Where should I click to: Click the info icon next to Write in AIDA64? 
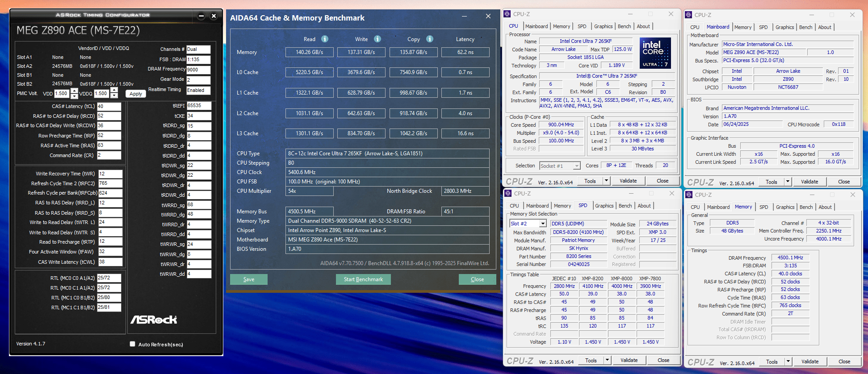(x=377, y=39)
